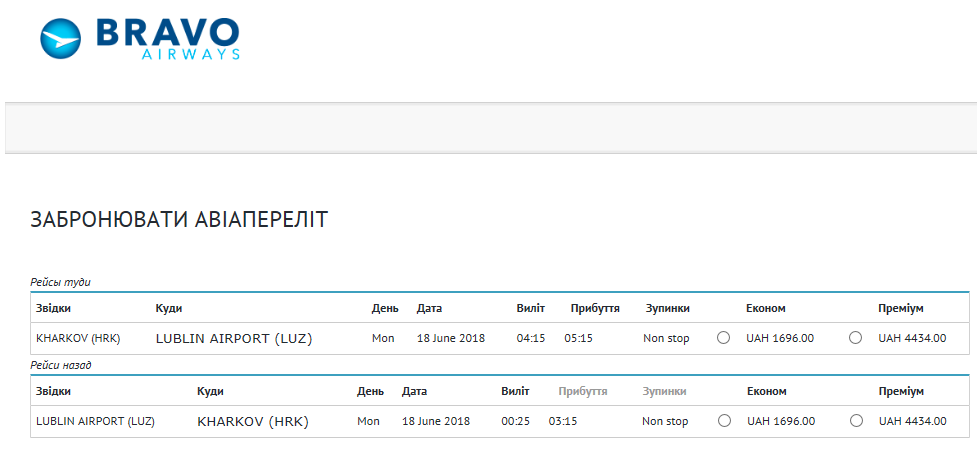Click KHARKOV (HRK) destination in return row

coord(253,422)
